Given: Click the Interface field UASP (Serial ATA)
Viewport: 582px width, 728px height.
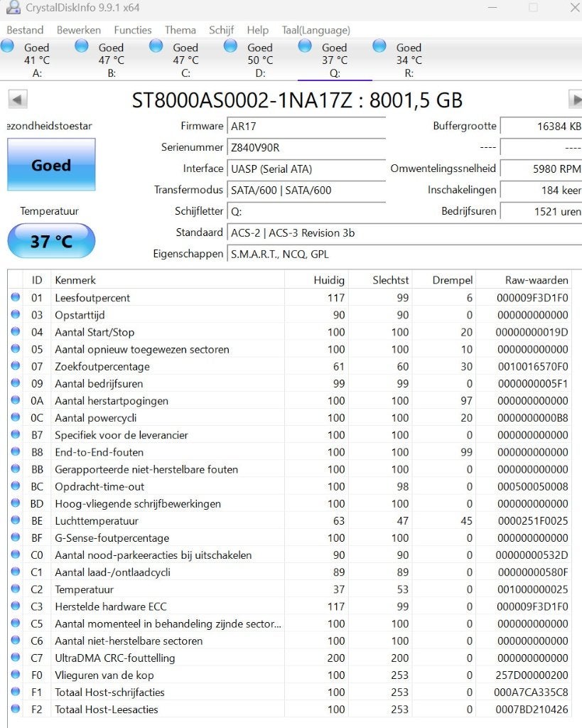Looking at the screenshot, I should [x=306, y=169].
